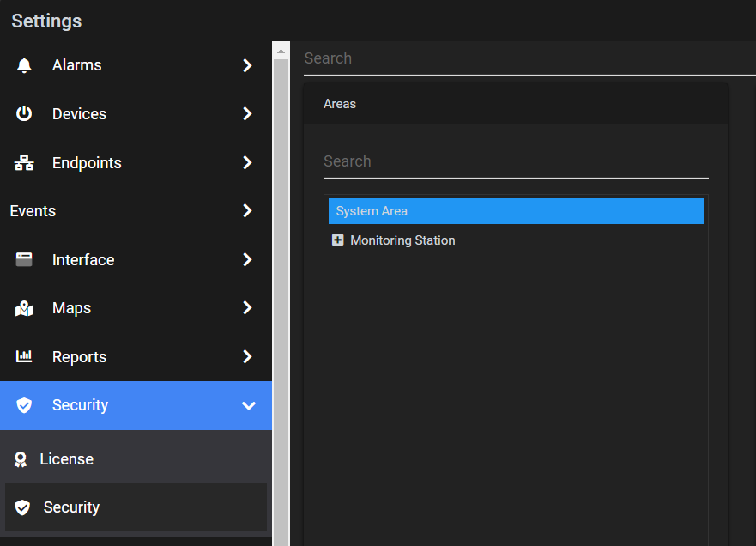Expand the Interface chevron arrow

pos(247,259)
